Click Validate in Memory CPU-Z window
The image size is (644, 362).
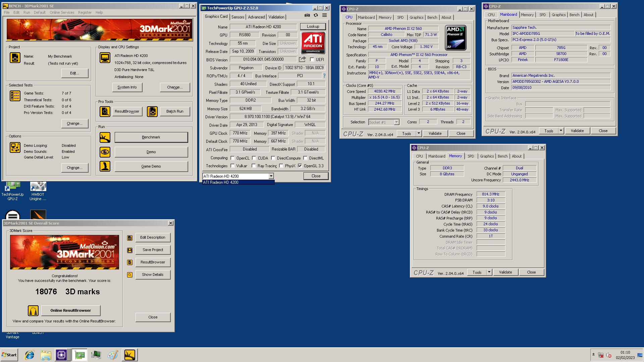[505, 272]
